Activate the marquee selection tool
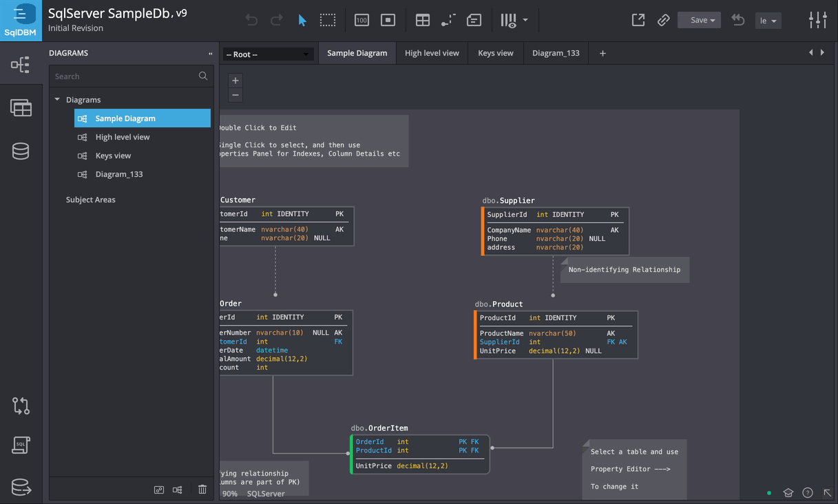Screen dimensions: 838x504 (x=328, y=21)
